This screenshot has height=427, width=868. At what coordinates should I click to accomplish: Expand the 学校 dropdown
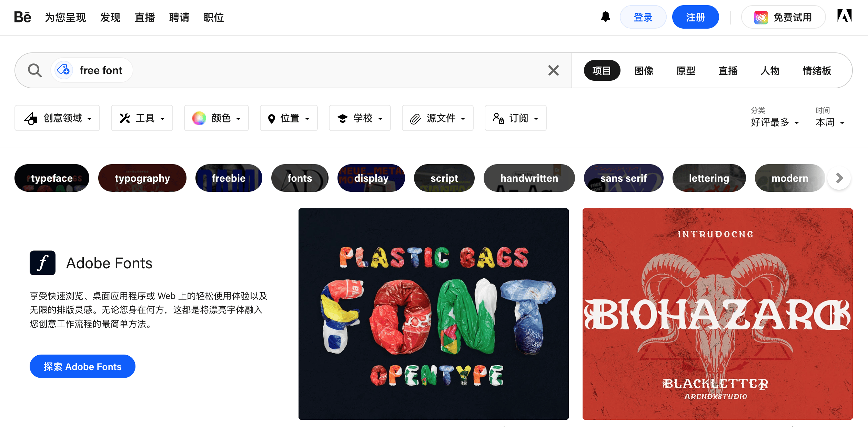point(360,118)
